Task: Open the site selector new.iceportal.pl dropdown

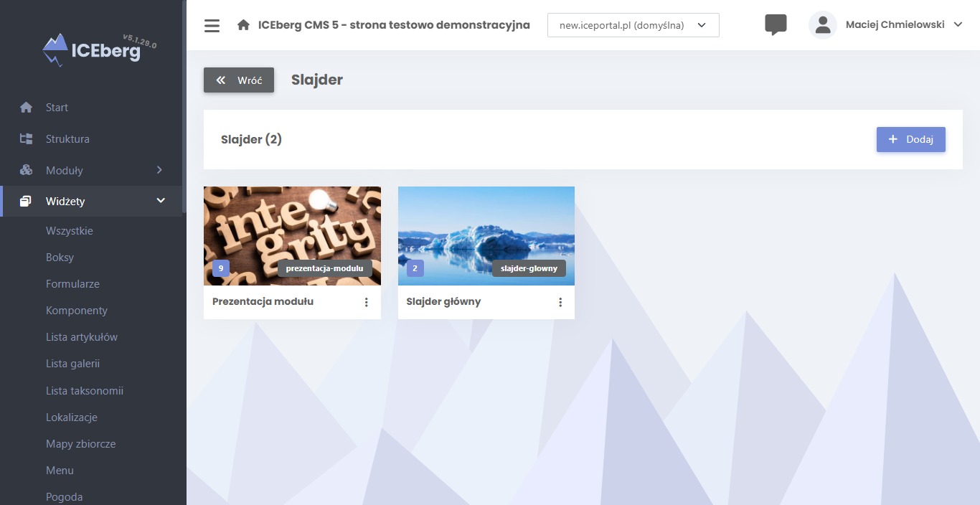Action: pyautogui.click(x=633, y=25)
